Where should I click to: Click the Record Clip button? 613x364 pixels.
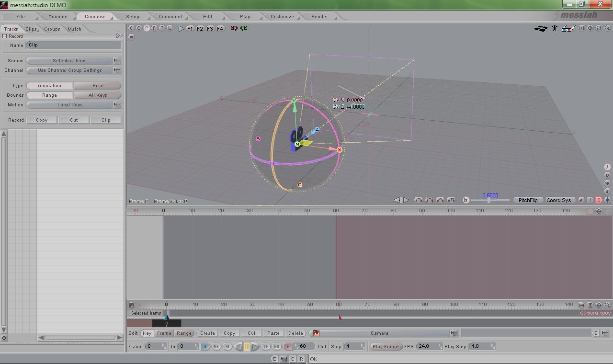[x=106, y=120]
